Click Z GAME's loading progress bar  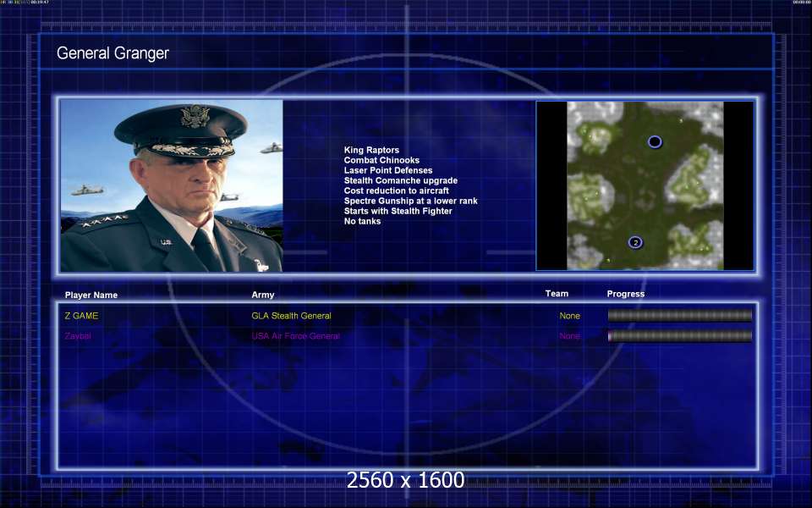coord(679,316)
